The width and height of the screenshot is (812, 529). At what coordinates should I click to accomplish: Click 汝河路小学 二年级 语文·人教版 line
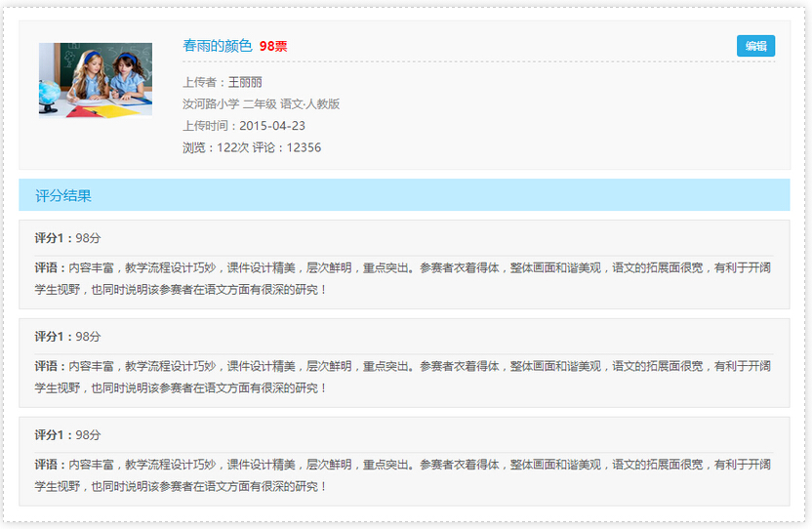[261, 104]
